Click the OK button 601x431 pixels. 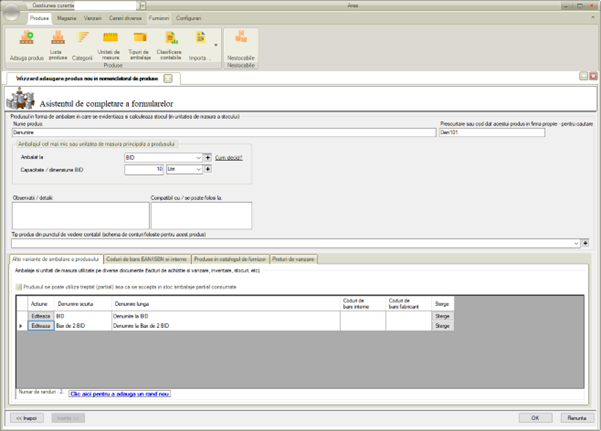pyautogui.click(x=535, y=418)
